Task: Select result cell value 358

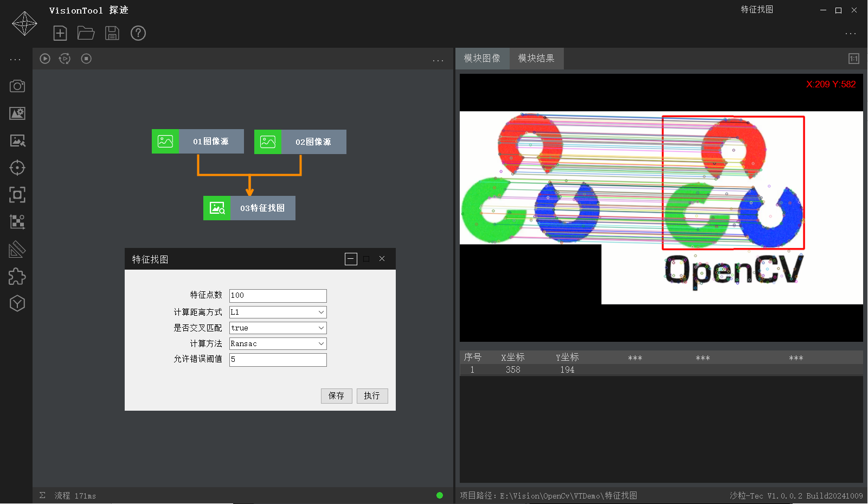Action: click(x=513, y=369)
